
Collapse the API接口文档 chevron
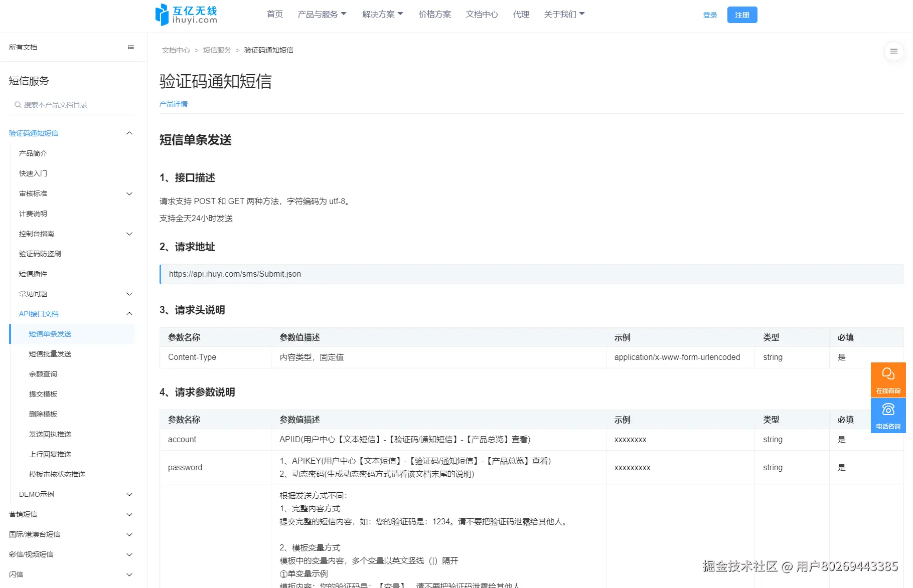pyautogui.click(x=129, y=314)
